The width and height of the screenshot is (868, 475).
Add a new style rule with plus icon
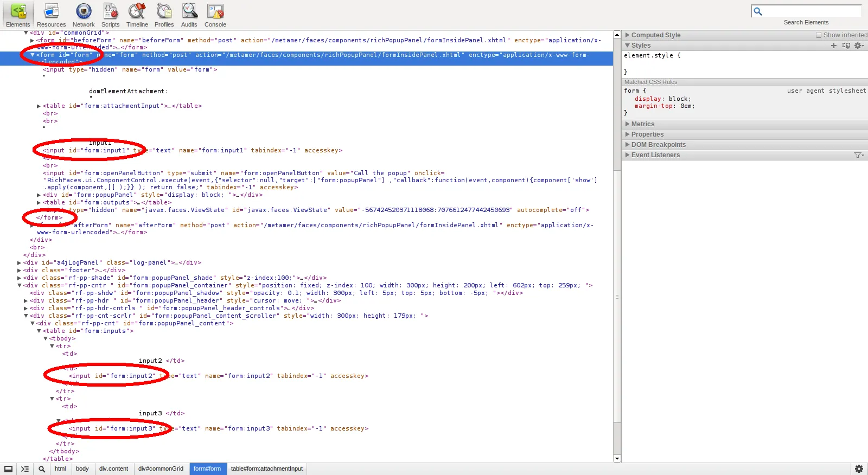click(834, 46)
